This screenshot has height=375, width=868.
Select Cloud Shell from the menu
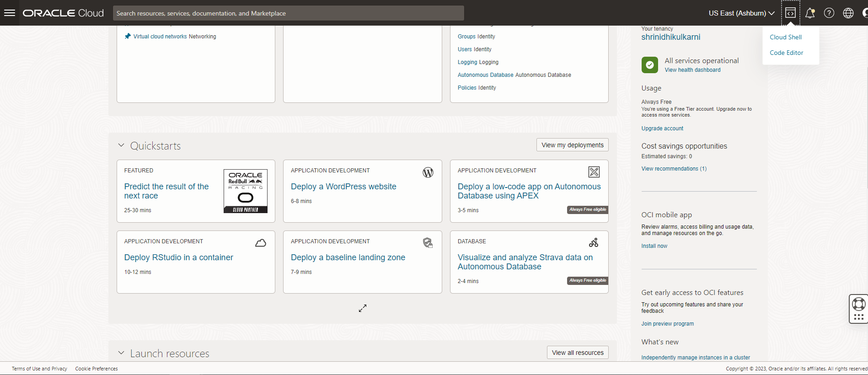[786, 37]
